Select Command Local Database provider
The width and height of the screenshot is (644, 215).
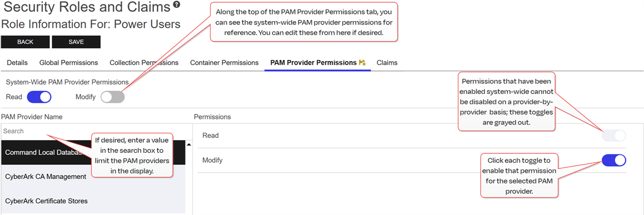pos(93,152)
